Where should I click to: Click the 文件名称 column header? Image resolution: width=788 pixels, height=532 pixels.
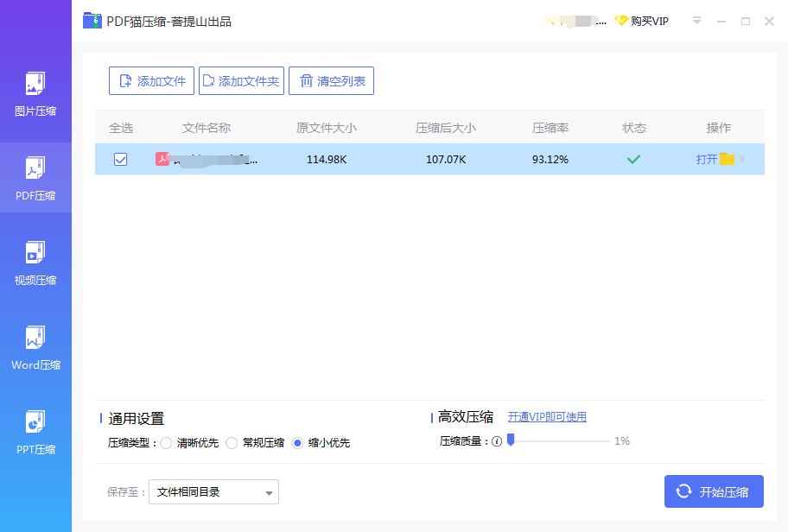tap(206, 128)
